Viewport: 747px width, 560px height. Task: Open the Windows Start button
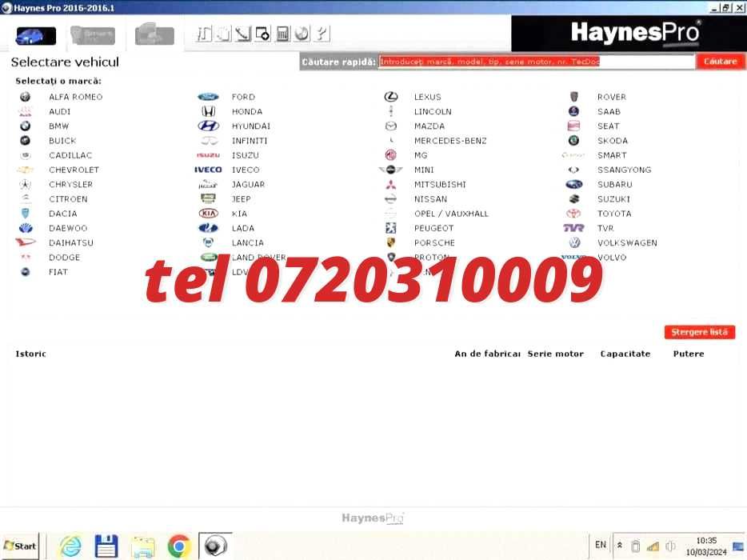pyautogui.click(x=20, y=546)
